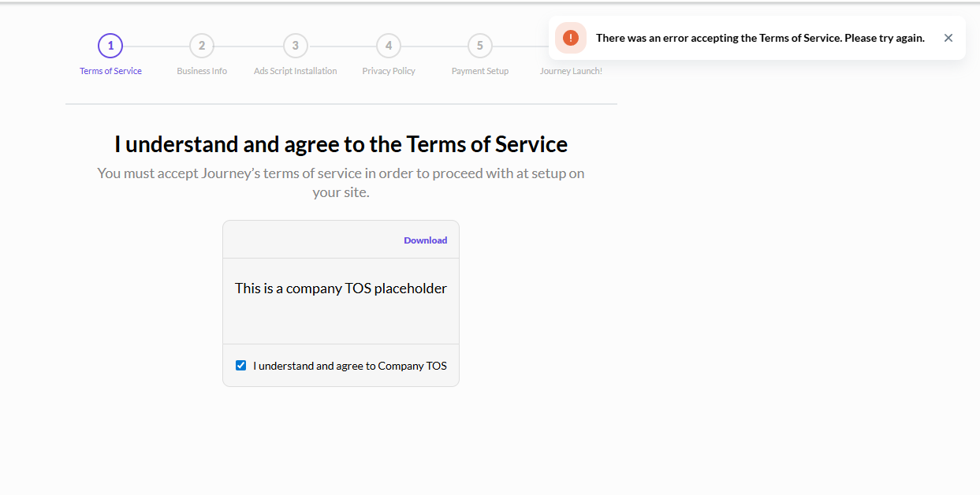
Task: Click the red error alert icon
Action: 571,38
